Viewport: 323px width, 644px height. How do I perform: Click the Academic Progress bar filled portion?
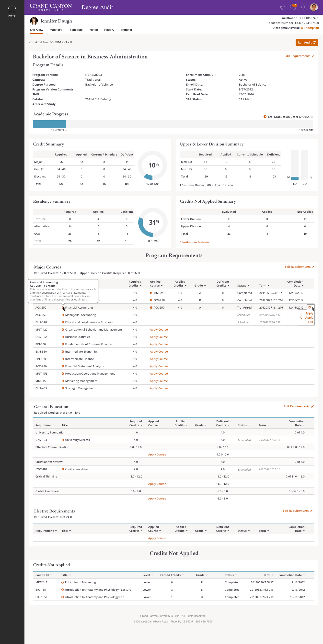[49, 124]
